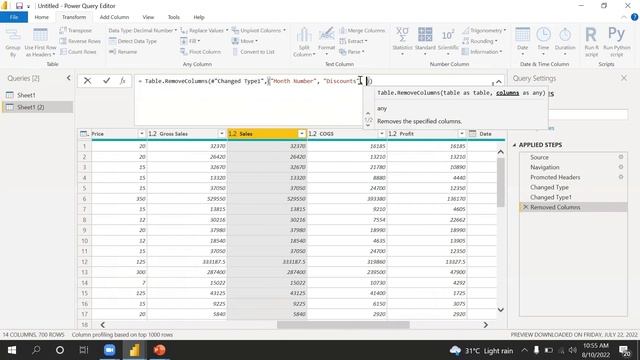Click the vertical scrollbar down arrow

[500, 310]
